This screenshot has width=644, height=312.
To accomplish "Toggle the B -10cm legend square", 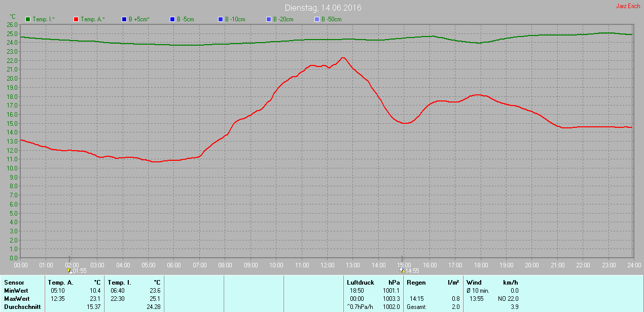I will pyautogui.click(x=221, y=19).
